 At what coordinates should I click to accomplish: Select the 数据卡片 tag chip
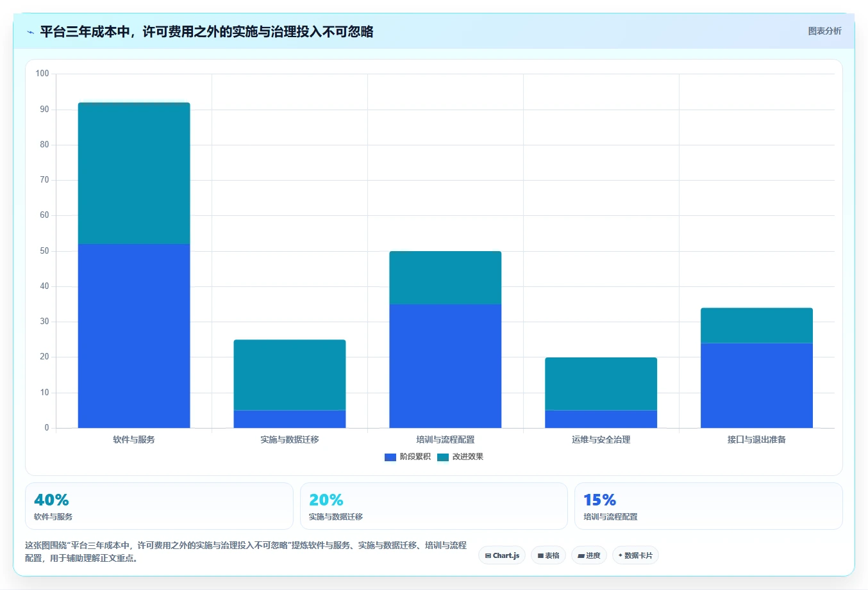click(635, 555)
